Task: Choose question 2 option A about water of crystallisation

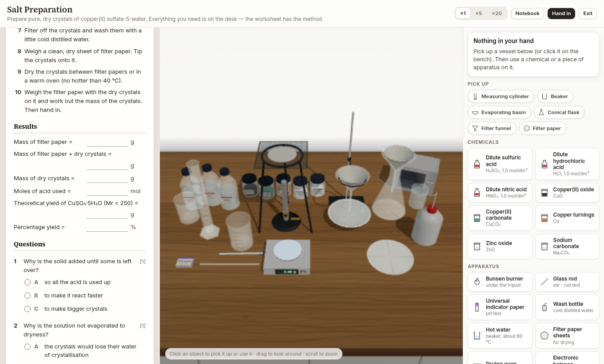Action: (x=28, y=347)
